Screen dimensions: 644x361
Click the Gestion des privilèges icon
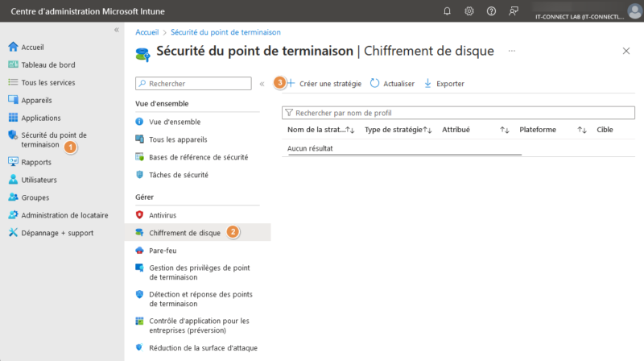tap(139, 268)
